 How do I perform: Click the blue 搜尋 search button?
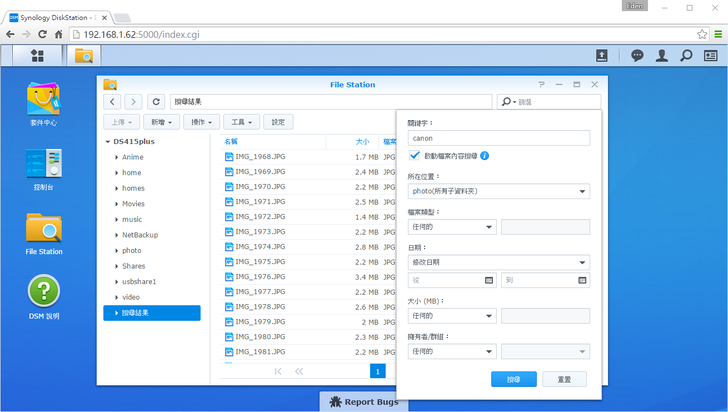coord(514,379)
